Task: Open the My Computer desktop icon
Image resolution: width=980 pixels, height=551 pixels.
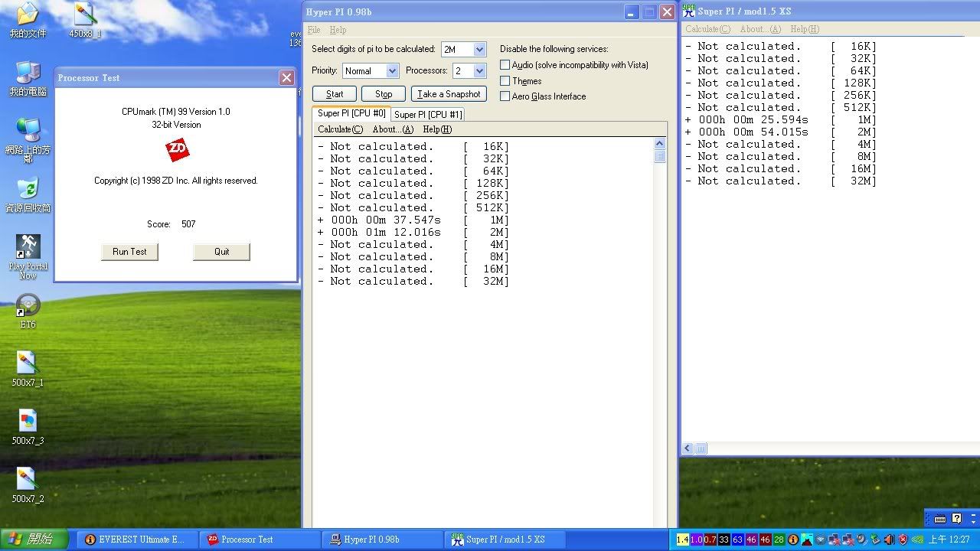Action: point(28,78)
